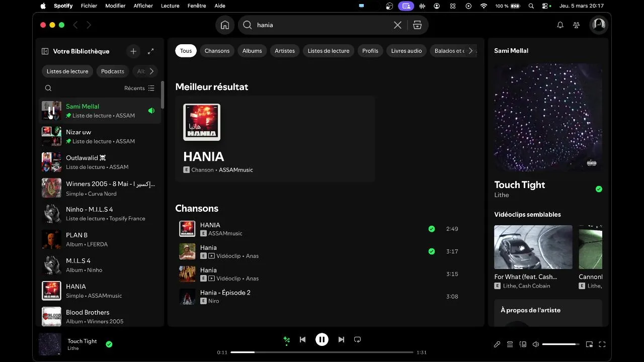Screen dimensions: 644x362
Task: Open Récents sort dropdown
Action: click(x=139, y=88)
